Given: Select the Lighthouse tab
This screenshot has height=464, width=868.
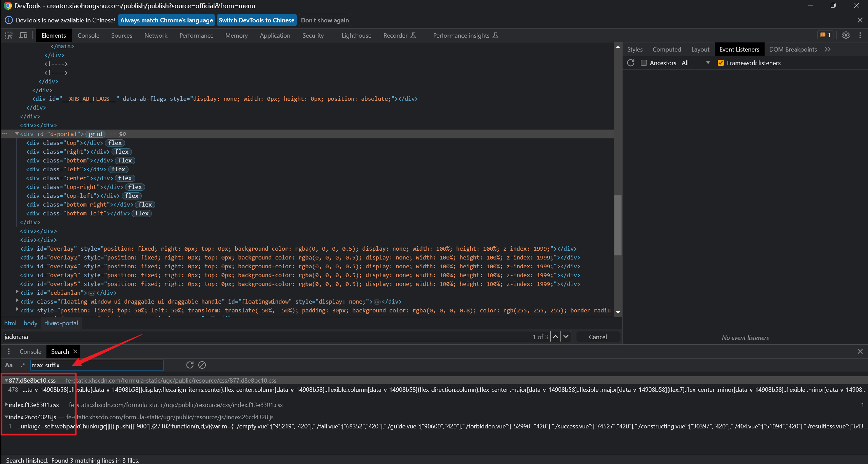Looking at the screenshot, I should 356,35.
